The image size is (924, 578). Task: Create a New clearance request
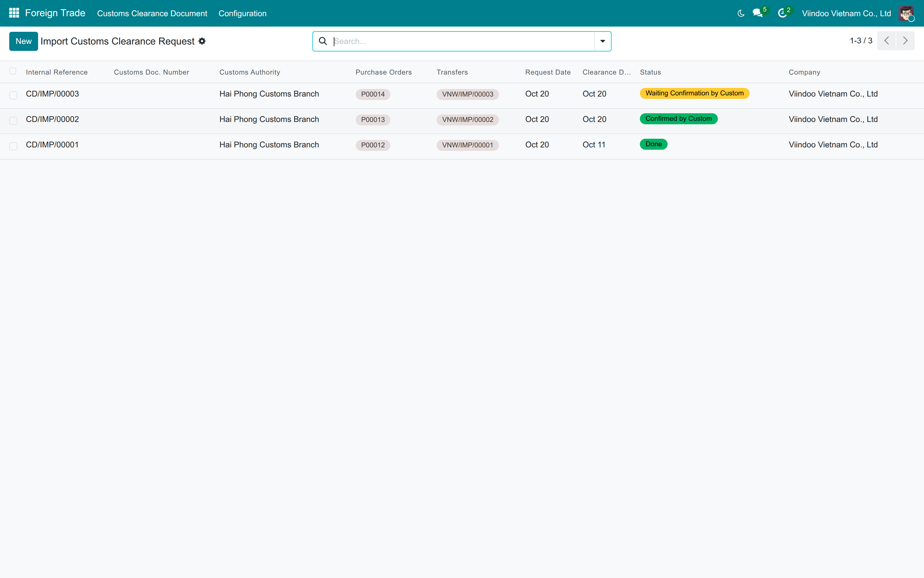click(x=24, y=41)
